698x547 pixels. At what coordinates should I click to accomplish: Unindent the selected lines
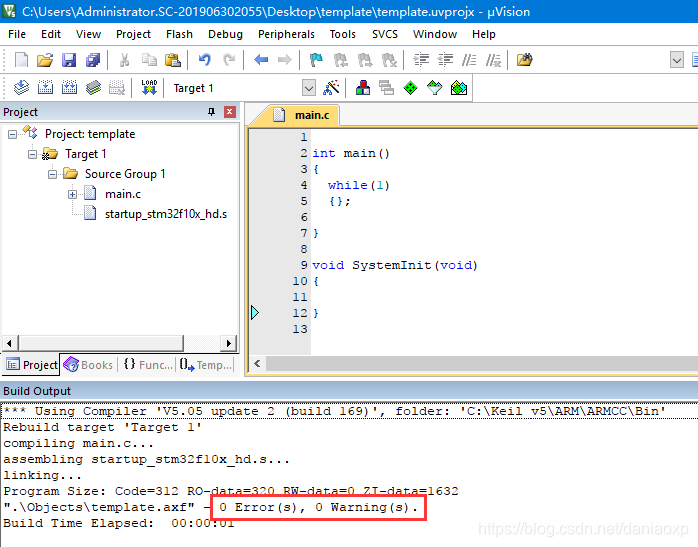click(x=445, y=60)
